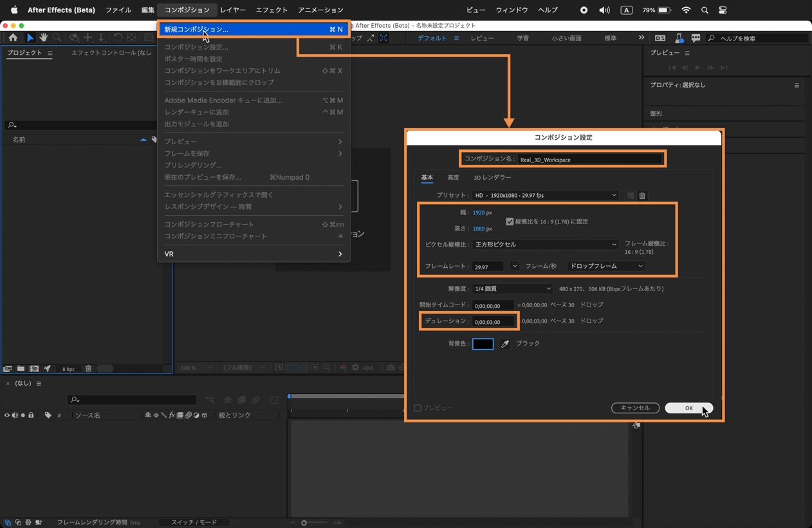Open the 解像度 1/4画質 dropdown
Viewport: 812px width, 528px height.
(x=513, y=289)
